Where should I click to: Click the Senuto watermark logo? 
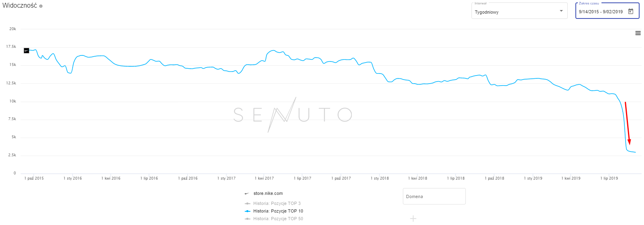293,115
